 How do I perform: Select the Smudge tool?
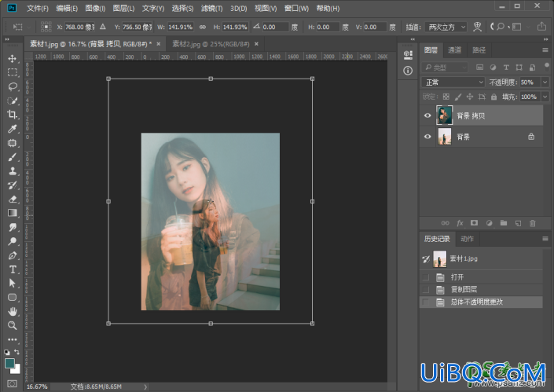13,227
